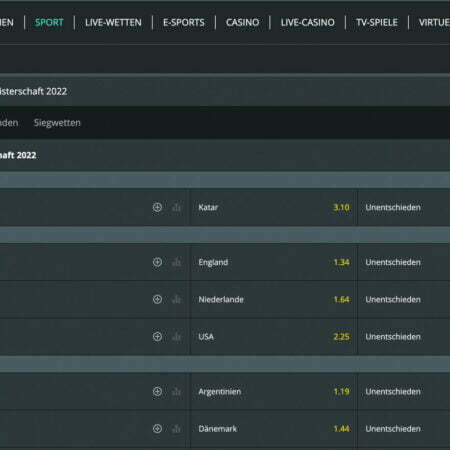
Task: Click plus icon in Argentinien row
Action: tap(157, 391)
